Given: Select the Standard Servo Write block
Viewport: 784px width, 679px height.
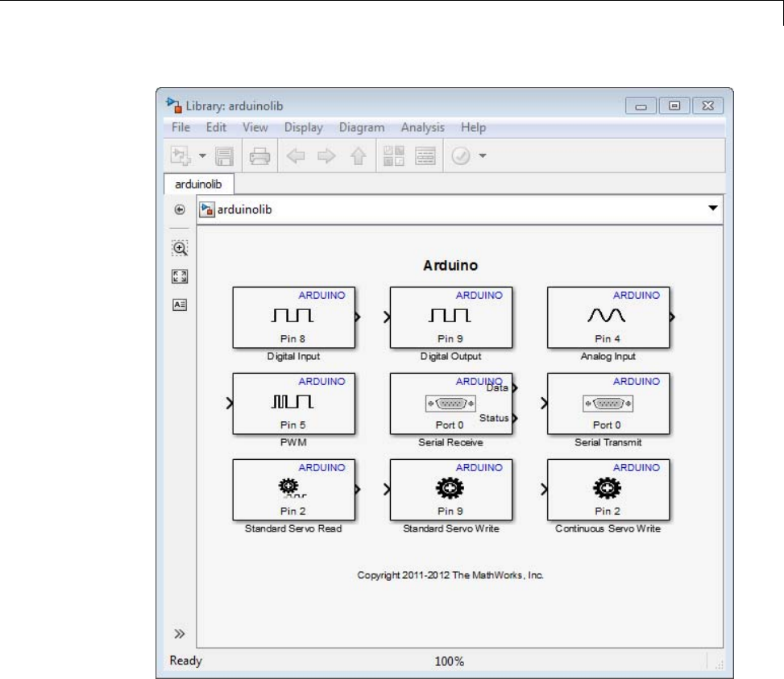Looking at the screenshot, I should coord(450,490).
